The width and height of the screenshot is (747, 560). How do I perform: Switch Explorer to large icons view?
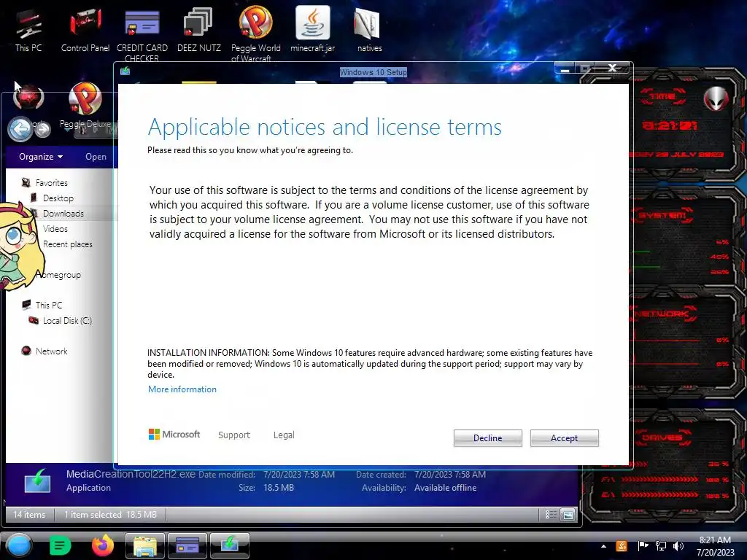point(568,514)
